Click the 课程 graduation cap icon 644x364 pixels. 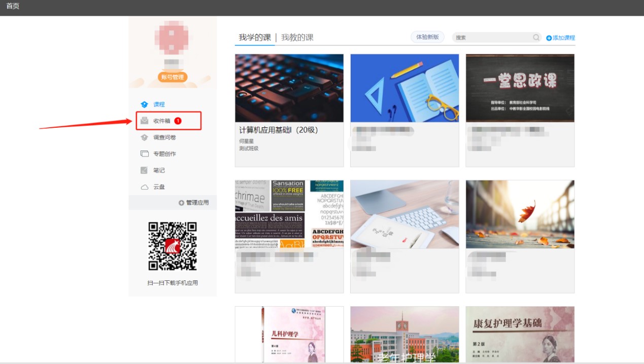[145, 104]
